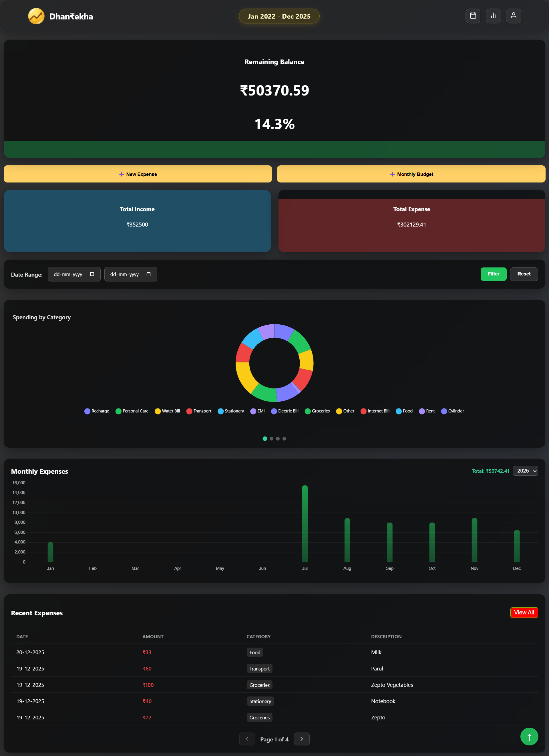
Task: Click the New Expense button
Action: (138, 174)
